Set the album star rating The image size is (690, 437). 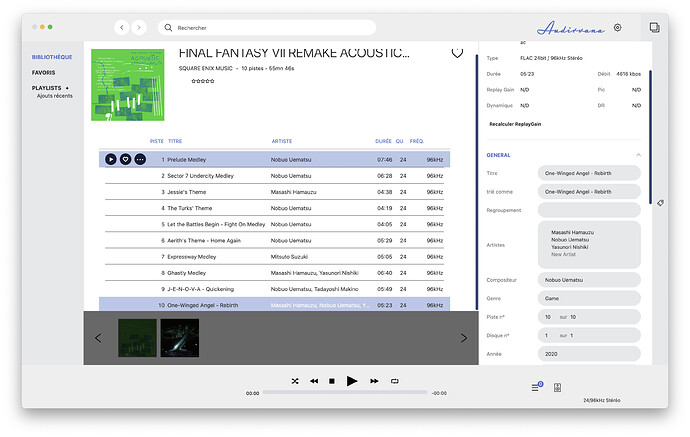(203, 81)
